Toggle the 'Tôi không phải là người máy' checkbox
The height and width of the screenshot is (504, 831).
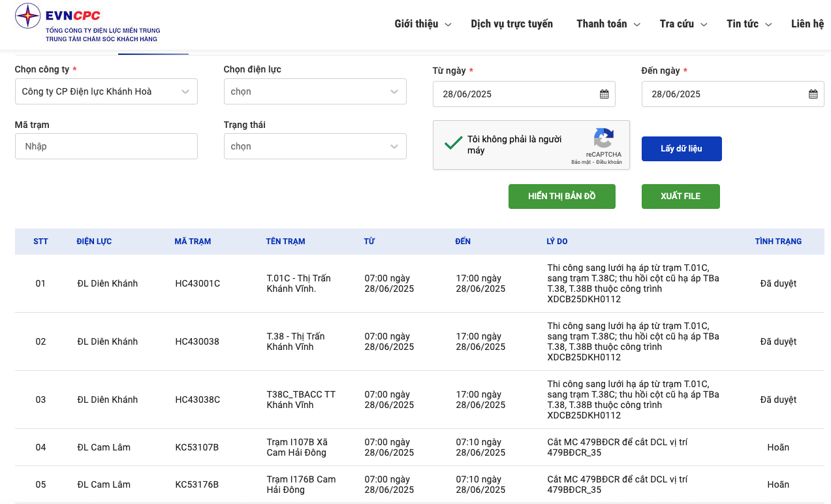453,144
